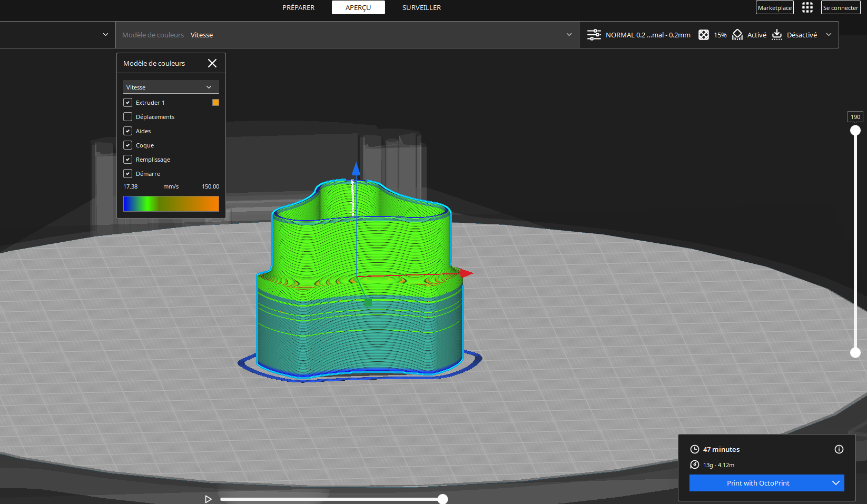The width and height of the screenshot is (867, 504).
Task: Uncheck the Remplissage checkbox
Action: 128,160
